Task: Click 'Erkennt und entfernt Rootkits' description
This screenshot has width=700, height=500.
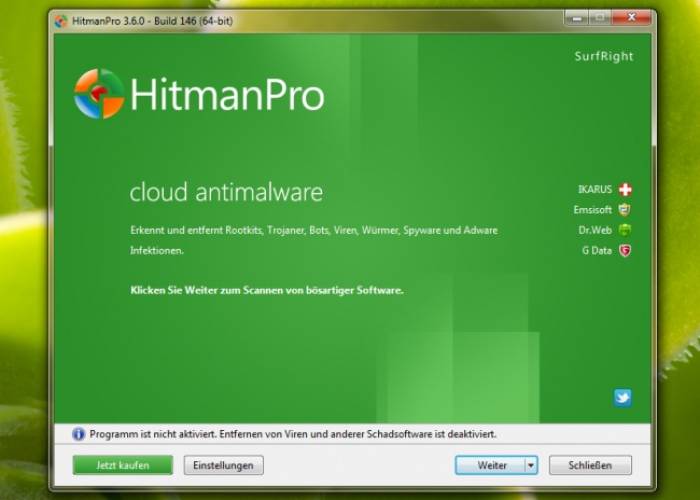Action: tap(314, 240)
